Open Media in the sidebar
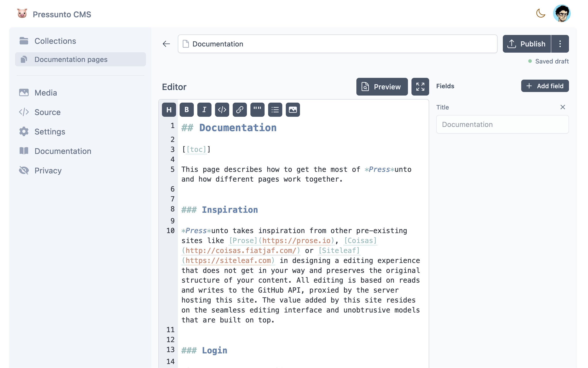Viewport: 588px width, 368px height. point(46,93)
